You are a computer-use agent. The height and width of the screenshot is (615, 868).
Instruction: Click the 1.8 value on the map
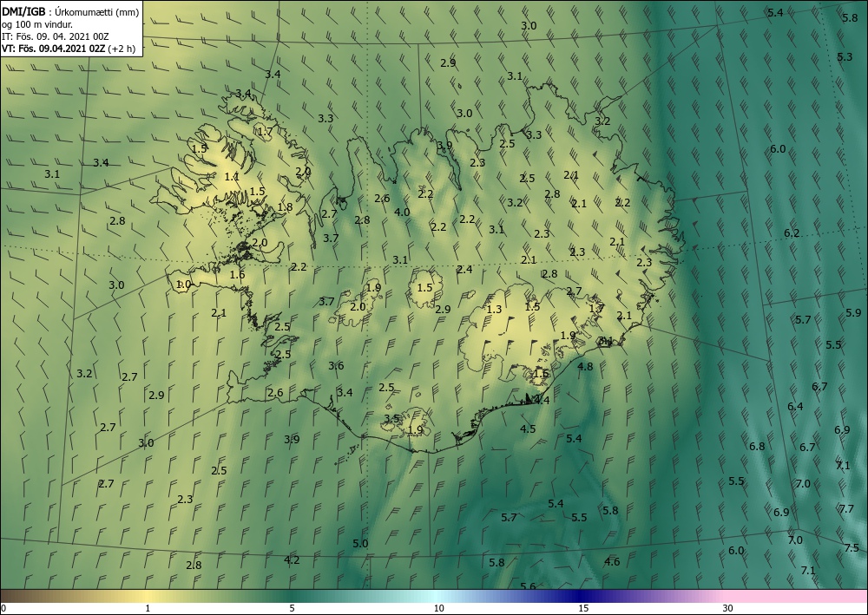(285, 207)
